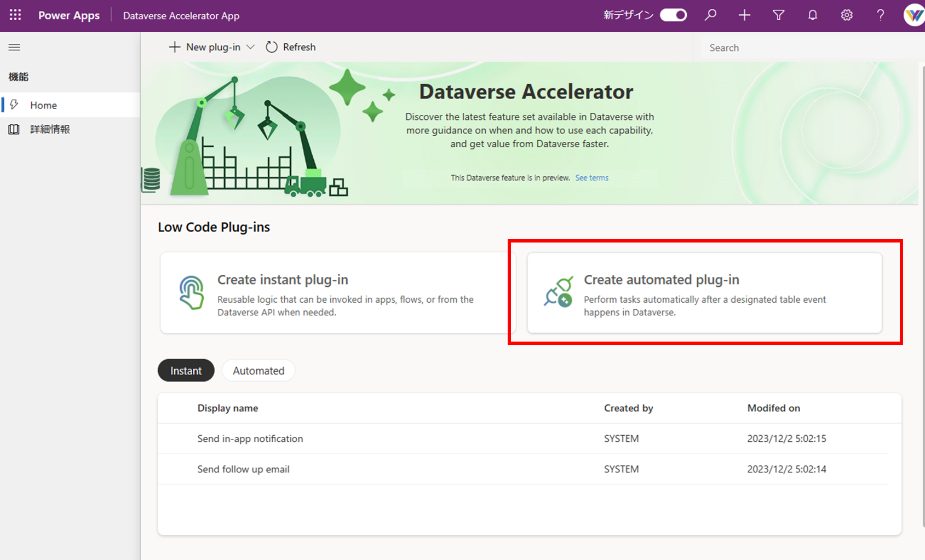The image size is (925, 560).
Task: Click the 機能 sidebar group label
Action: (19, 77)
